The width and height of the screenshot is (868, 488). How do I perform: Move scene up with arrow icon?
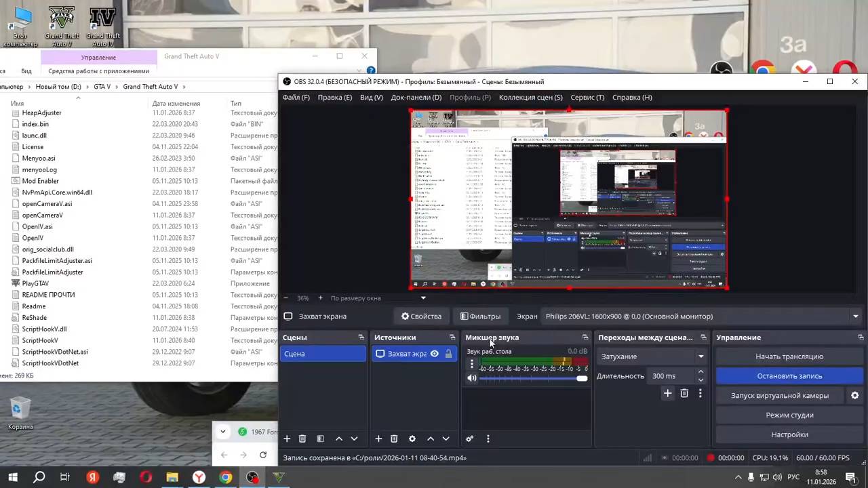(339, 439)
